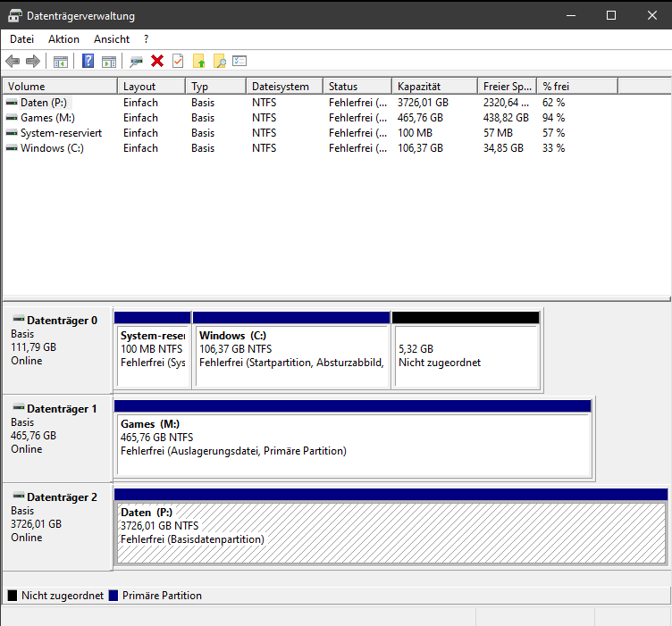
Task: Sort by the Volume column header
Action: tap(60, 87)
